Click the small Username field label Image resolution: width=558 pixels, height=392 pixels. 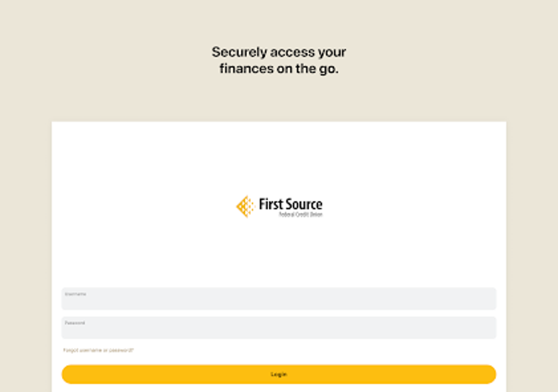pos(75,294)
